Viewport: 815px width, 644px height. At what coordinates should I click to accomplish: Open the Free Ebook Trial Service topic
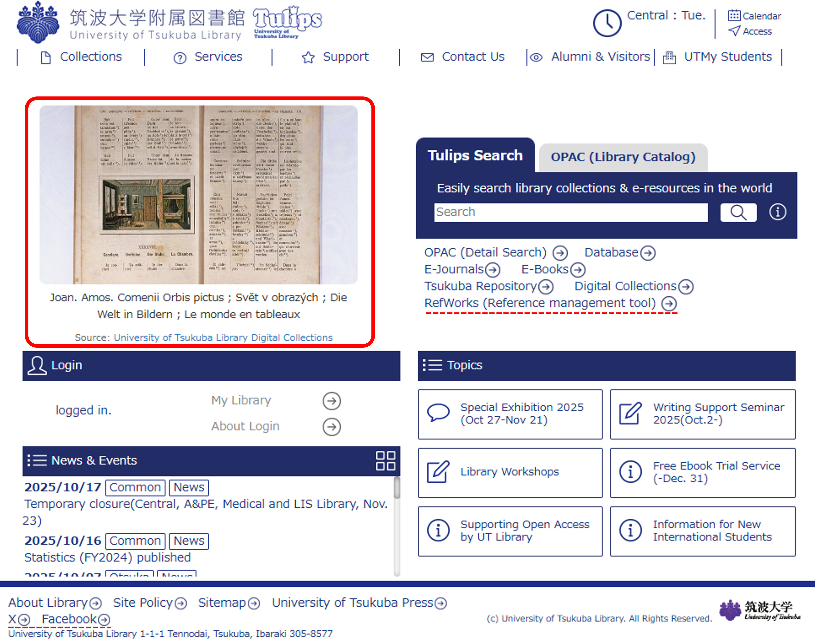[x=702, y=472]
